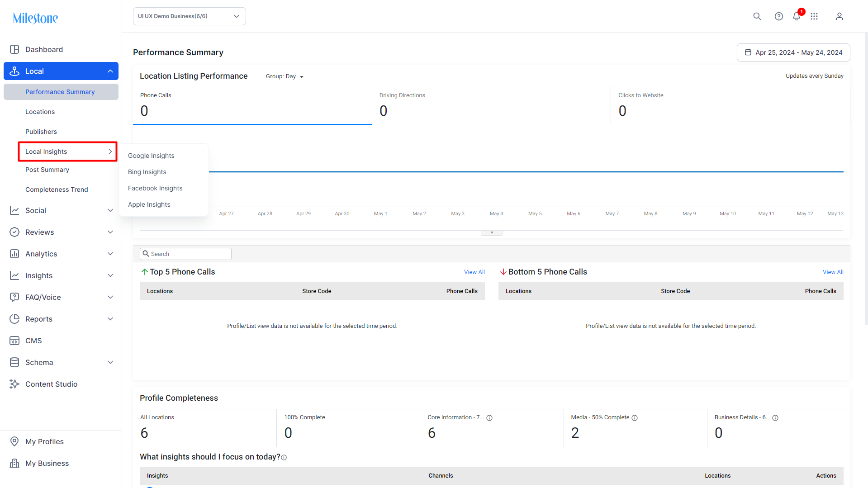Image resolution: width=868 pixels, height=488 pixels.
Task: Click the Business Details info icon
Action: 775,418
